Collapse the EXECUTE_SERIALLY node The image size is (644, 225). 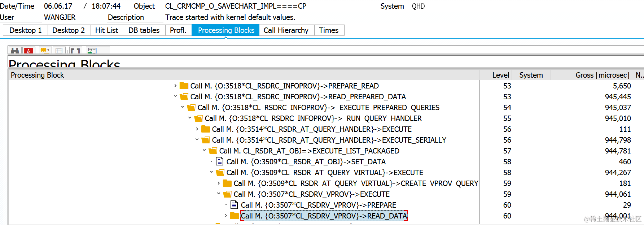point(197,139)
